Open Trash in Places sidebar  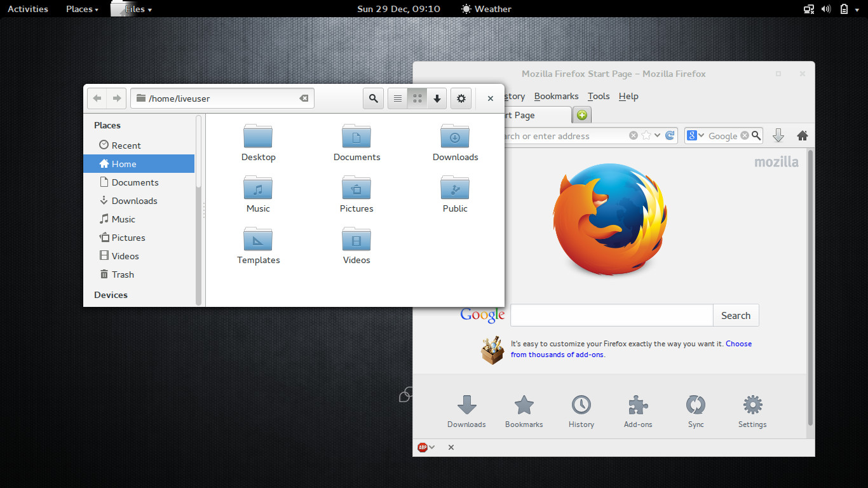139,274
